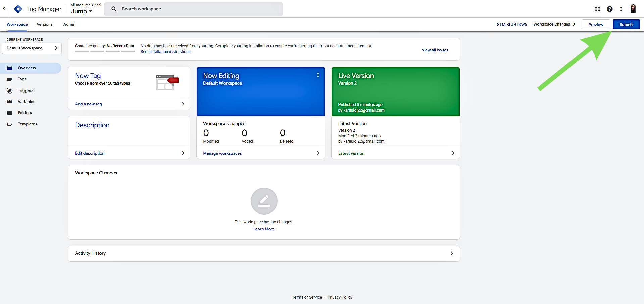Open See installation instructions link
The image size is (644, 304).
[x=166, y=52]
